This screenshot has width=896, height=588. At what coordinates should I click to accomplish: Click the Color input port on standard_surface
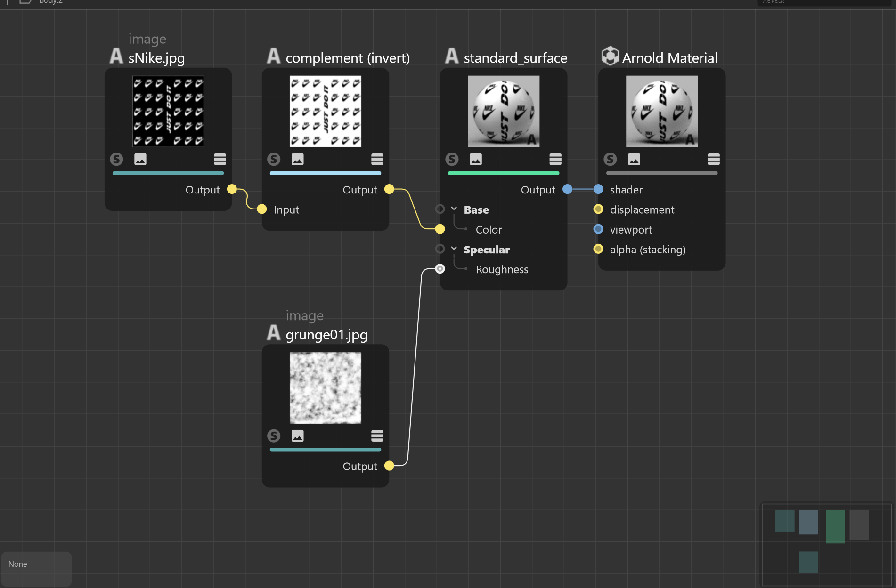point(440,229)
